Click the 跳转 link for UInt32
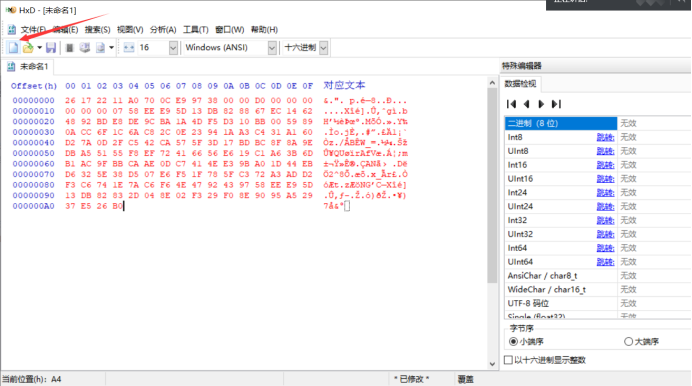692x386 pixels. pyautogui.click(x=606, y=234)
